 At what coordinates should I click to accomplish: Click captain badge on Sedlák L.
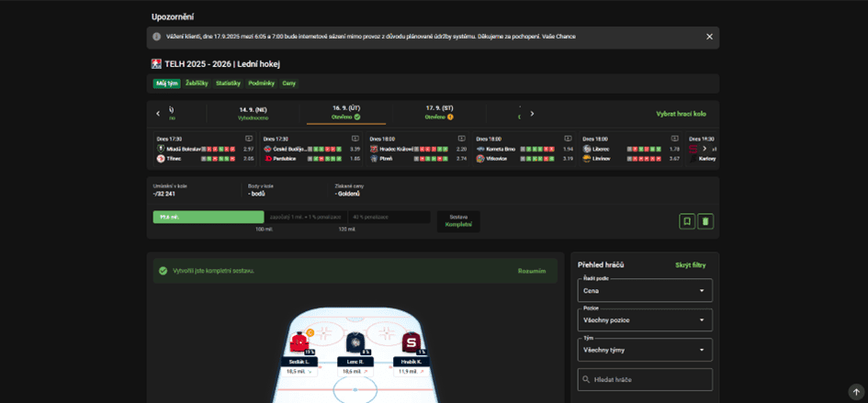tap(310, 332)
